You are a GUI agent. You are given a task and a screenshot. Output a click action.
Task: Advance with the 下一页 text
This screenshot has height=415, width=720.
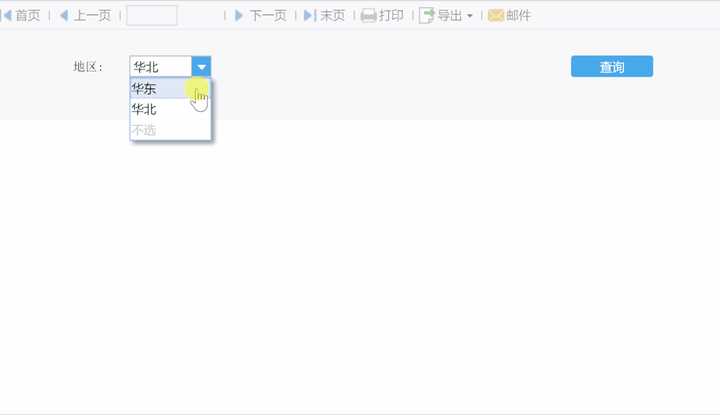coord(267,15)
